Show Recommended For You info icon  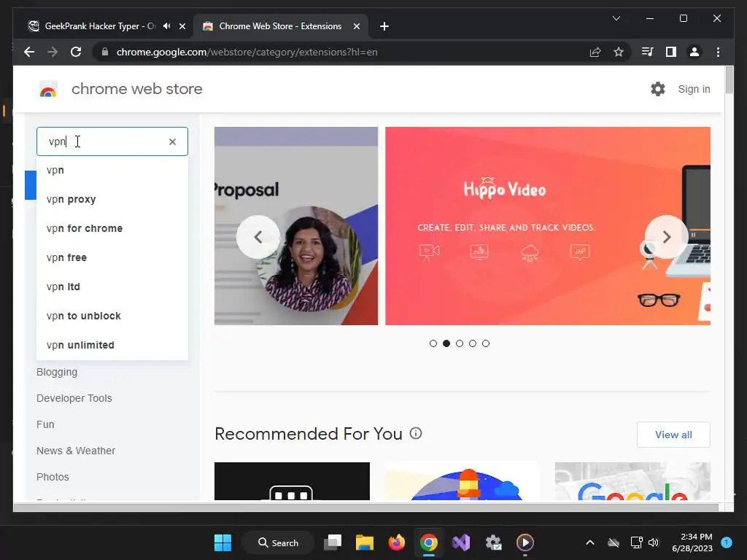point(416,433)
